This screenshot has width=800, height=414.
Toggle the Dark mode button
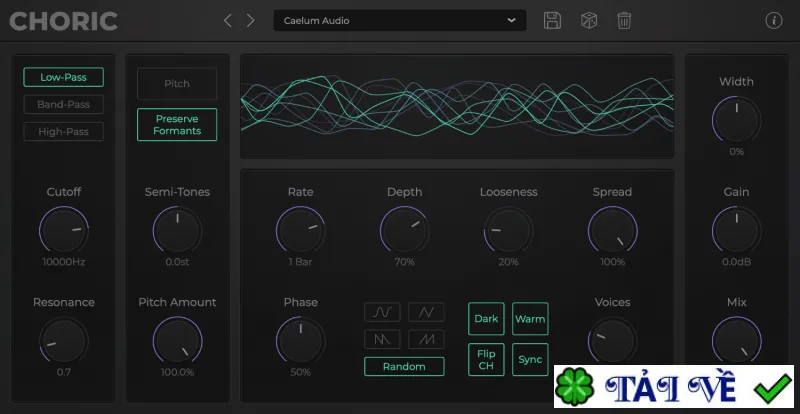[x=486, y=319]
